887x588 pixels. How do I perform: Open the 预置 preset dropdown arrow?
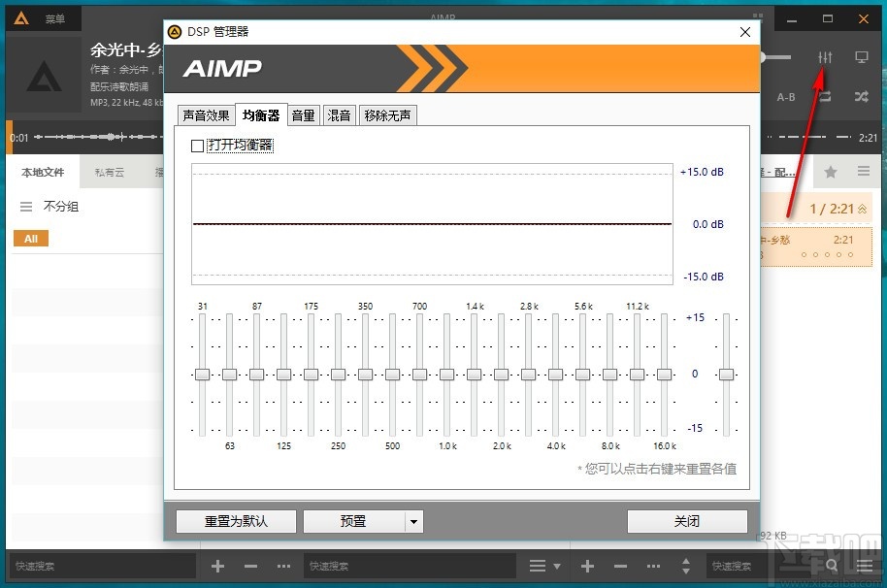(x=414, y=521)
